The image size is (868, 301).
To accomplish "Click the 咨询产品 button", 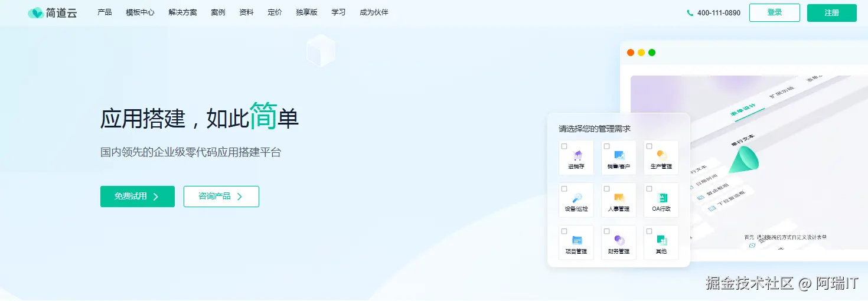I will (x=221, y=197).
